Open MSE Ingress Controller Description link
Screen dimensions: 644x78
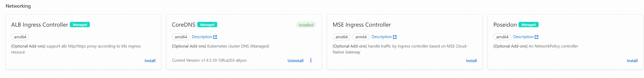(382, 37)
